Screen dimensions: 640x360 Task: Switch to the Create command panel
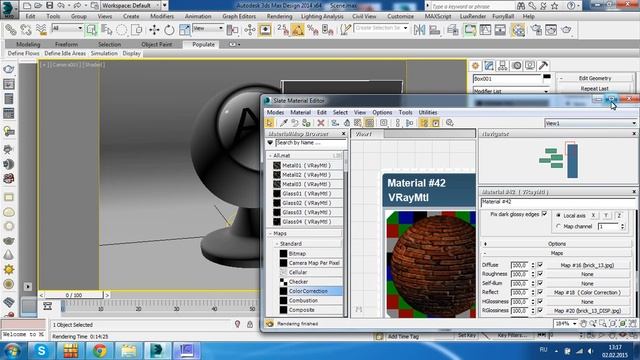(x=476, y=66)
